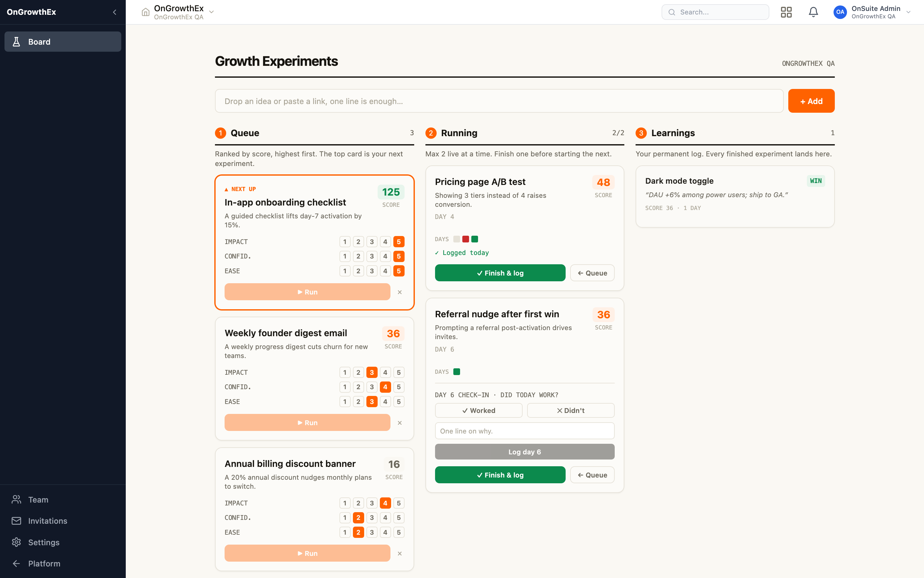Viewport: 924px width, 578px height.
Task: Run the Weekly founder digest email experiment
Action: click(x=307, y=423)
